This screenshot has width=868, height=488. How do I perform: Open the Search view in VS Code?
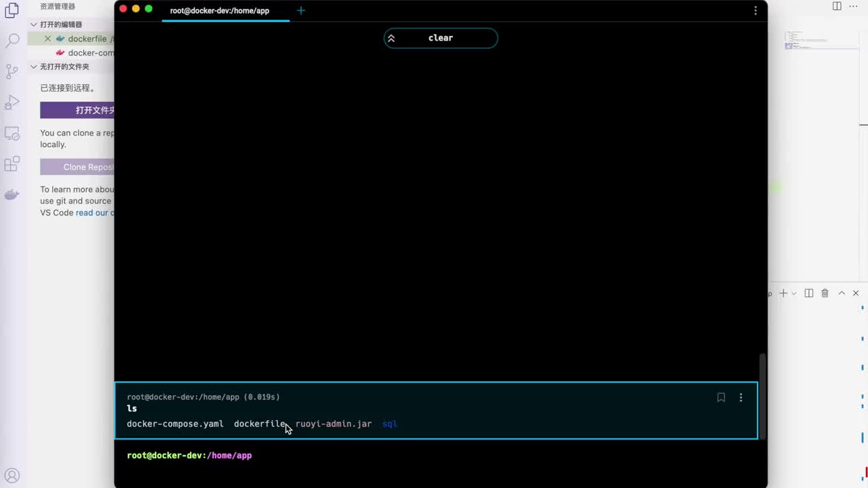pyautogui.click(x=12, y=41)
